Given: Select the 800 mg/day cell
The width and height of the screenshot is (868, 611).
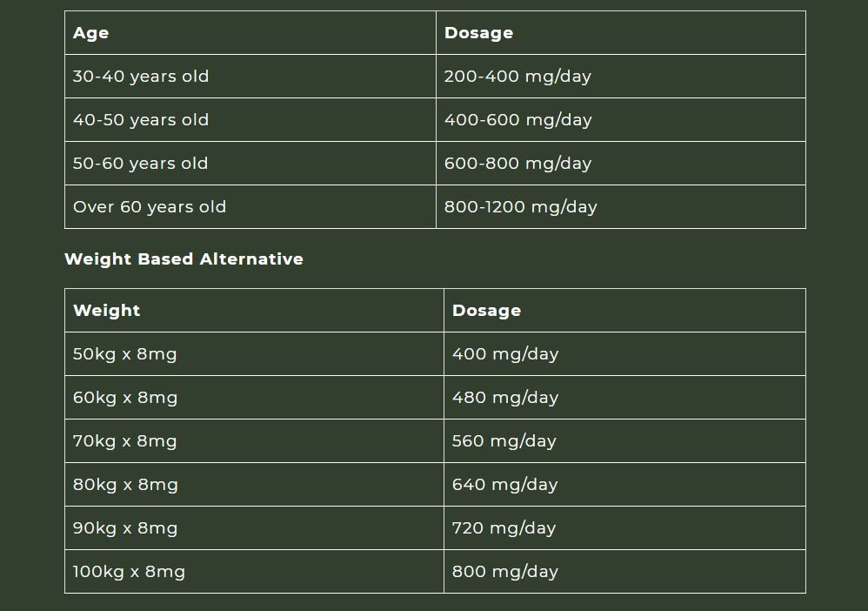Looking at the screenshot, I should click(x=624, y=571).
